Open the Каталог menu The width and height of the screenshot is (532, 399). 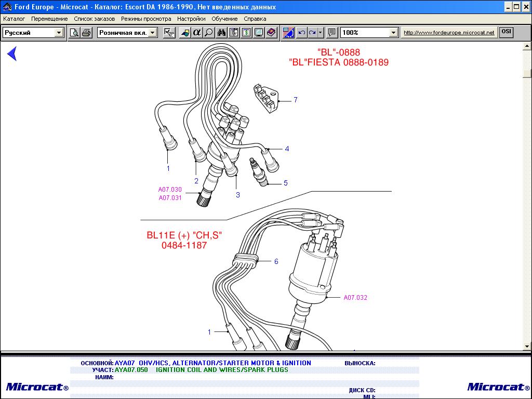[x=14, y=19]
